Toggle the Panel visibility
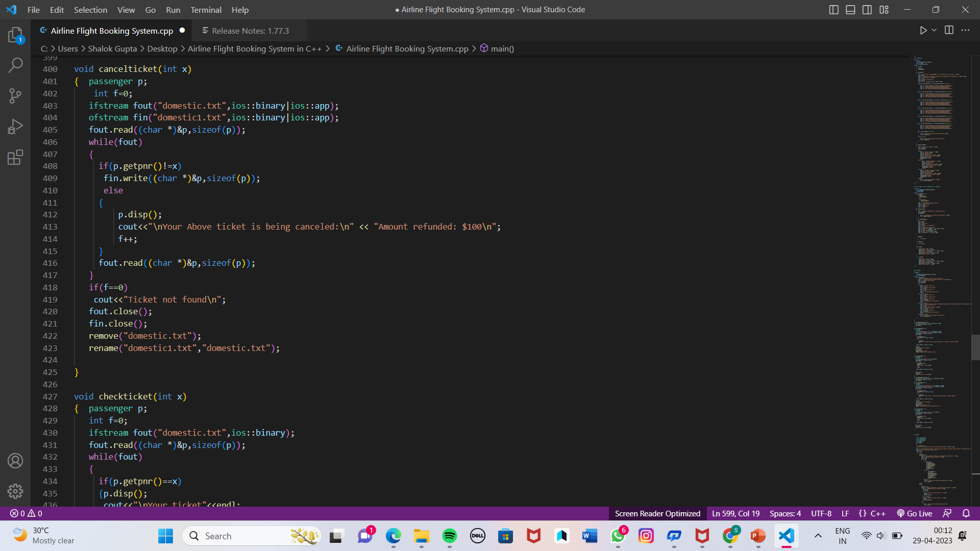 coord(850,9)
